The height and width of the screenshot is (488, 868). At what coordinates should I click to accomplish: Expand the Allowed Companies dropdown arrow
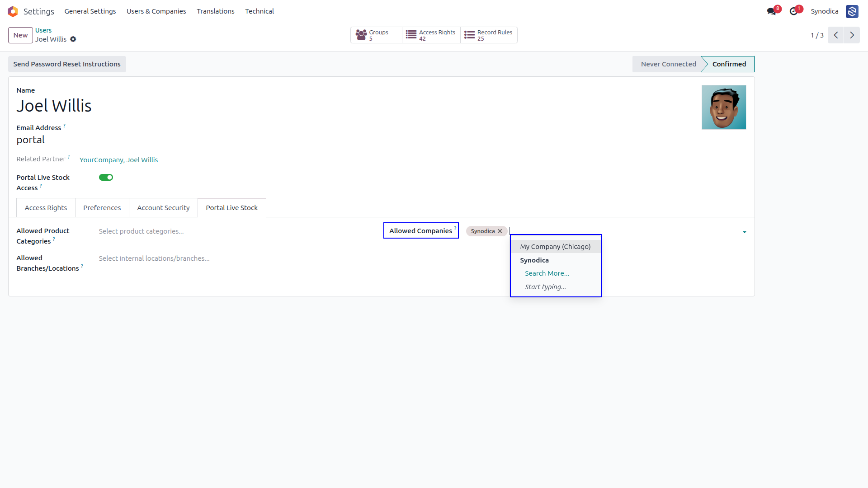point(744,232)
